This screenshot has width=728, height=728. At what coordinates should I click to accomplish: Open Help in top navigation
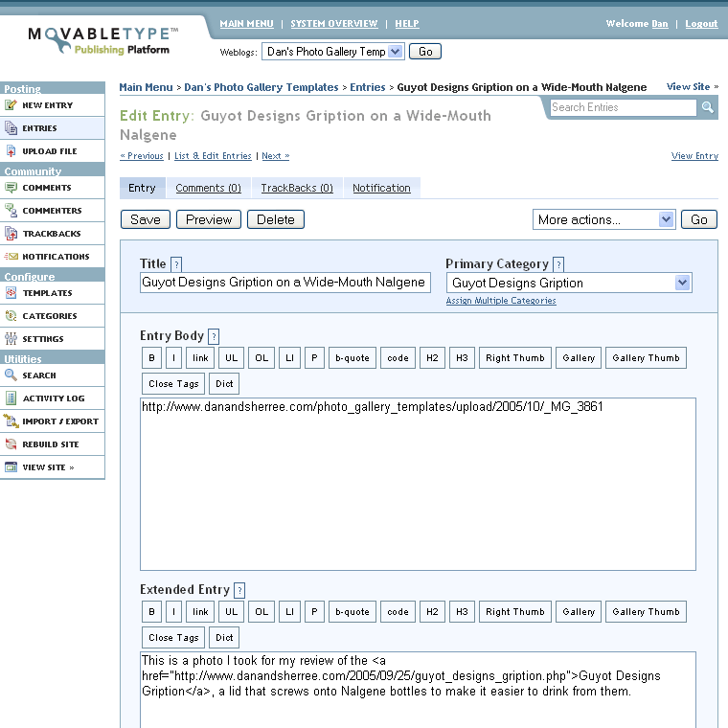tap(407, 24)
